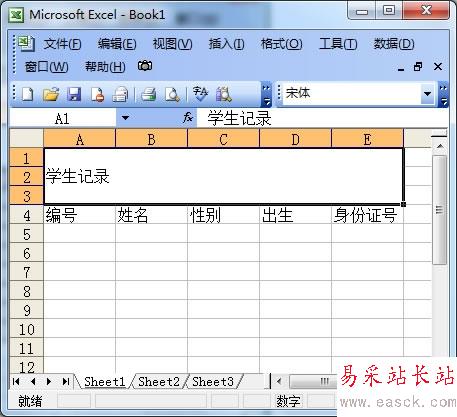Click 数字 indicator in status bar
457x417 pixels.
[x=288, y=401]
